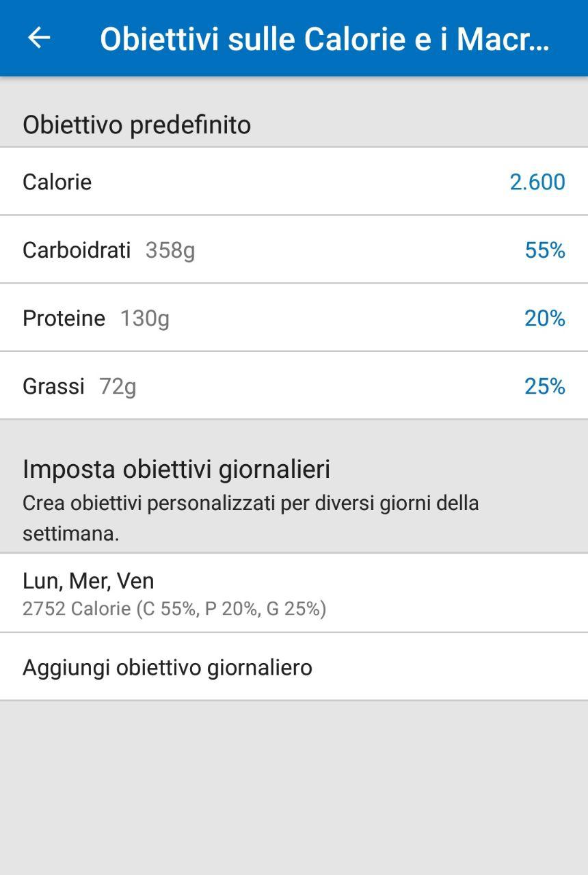Click the empty area below the list
The width and height of the screenshot is (588, 875).
[x=294, y=786]
